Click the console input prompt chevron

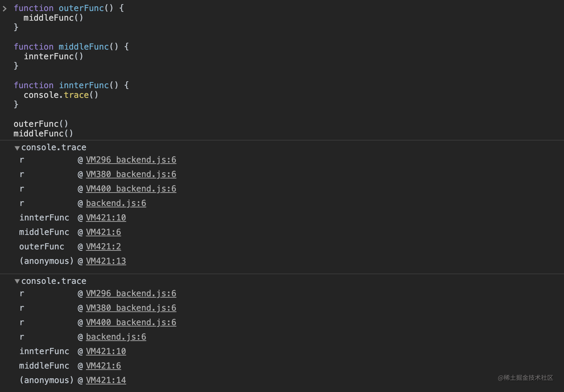click(4, 9)
